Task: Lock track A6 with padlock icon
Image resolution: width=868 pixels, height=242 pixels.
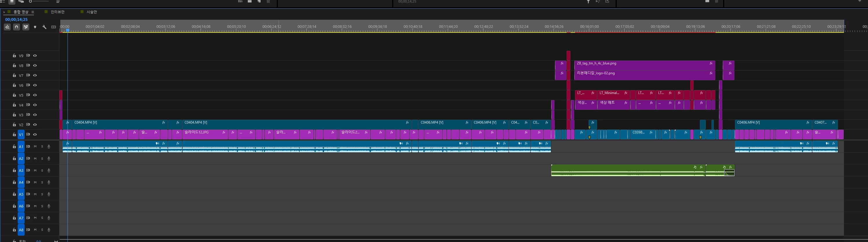Action: click(x=14, y=206)
